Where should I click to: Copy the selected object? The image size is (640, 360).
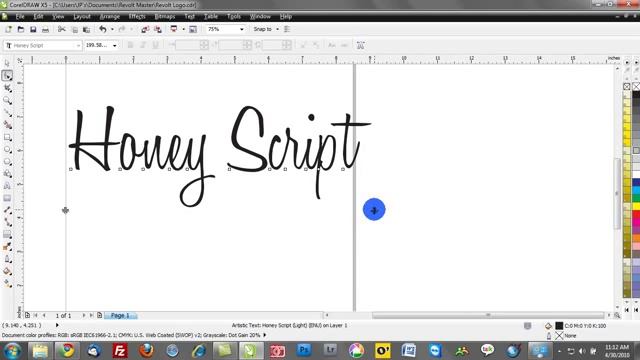[x=74, y=29]
